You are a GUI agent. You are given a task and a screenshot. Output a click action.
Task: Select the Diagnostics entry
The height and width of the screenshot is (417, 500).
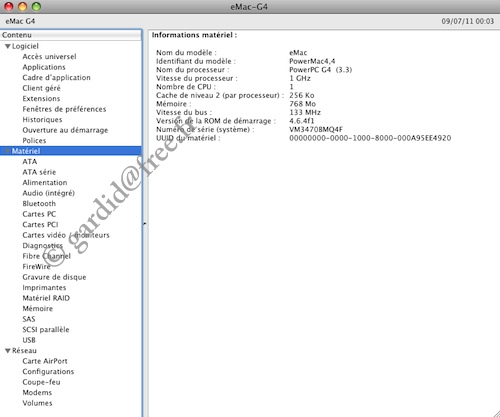(43, 246)
